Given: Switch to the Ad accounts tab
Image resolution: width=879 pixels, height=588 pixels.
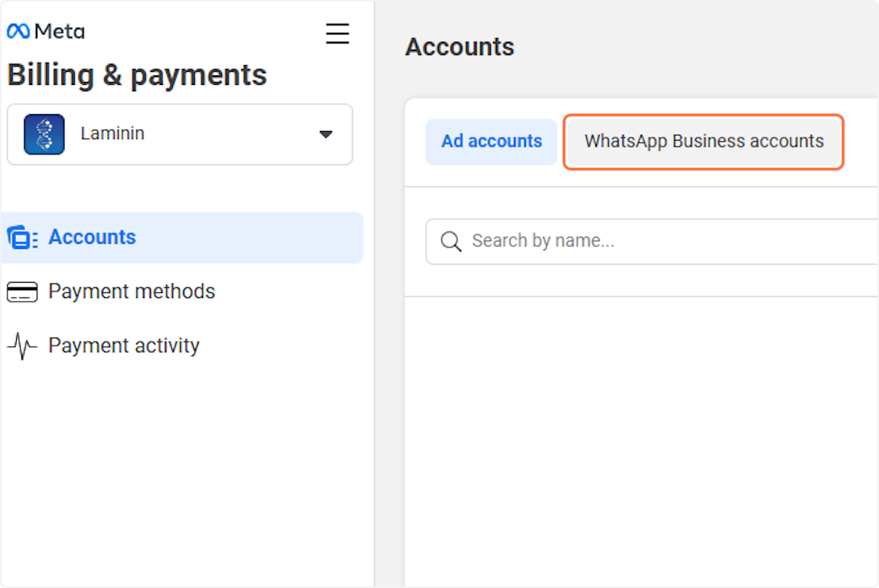Looking at the screenshot, I should (x=492, y=141).
